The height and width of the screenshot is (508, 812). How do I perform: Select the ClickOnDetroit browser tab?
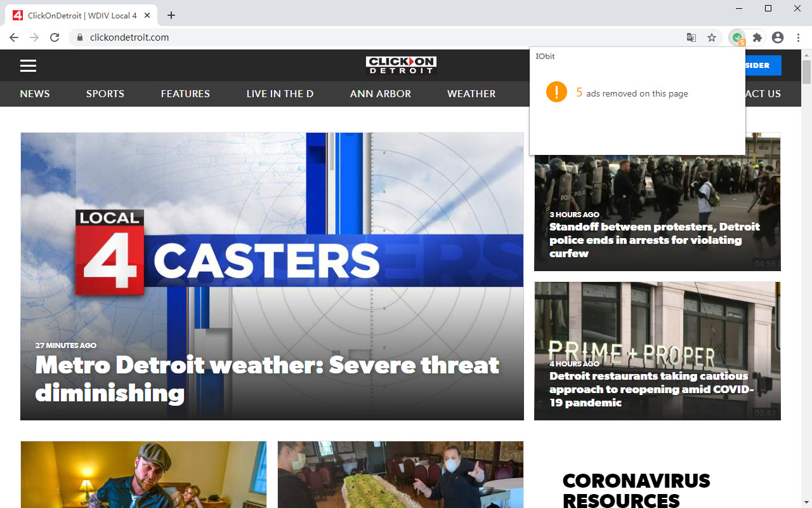coord(82,15)
